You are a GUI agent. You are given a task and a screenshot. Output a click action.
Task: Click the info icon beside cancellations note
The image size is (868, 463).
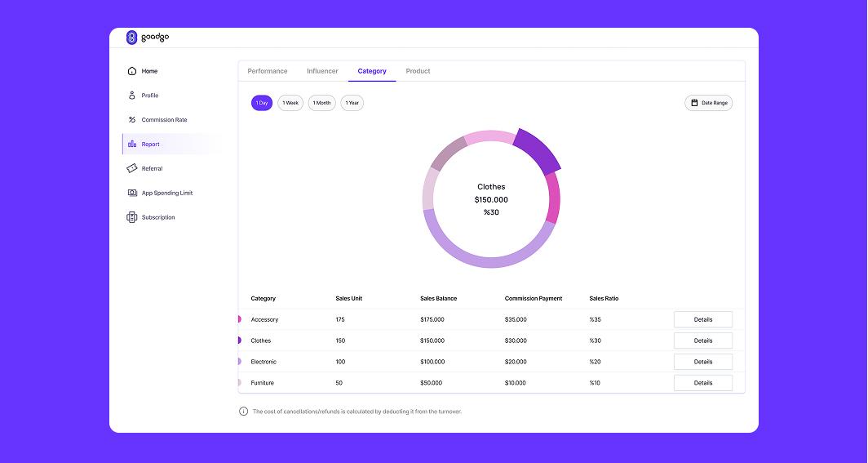pos(243,412)
